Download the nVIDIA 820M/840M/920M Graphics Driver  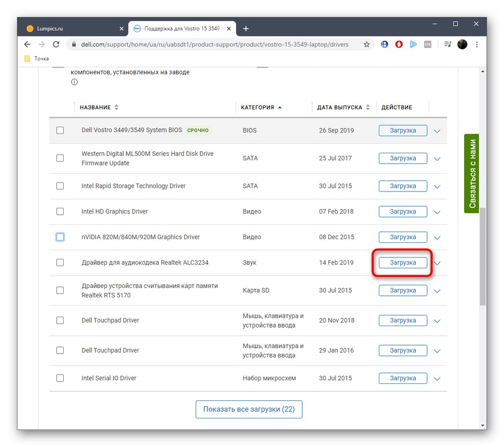point(403,237)
